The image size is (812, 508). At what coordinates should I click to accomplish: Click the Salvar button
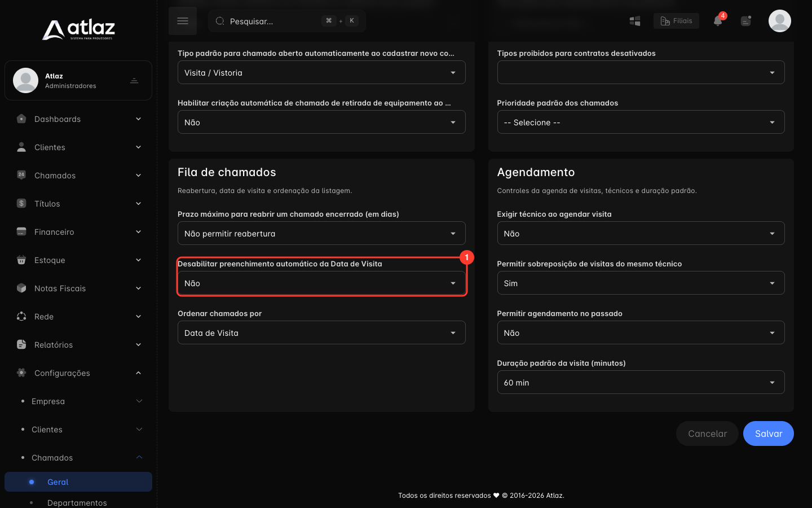[x=769, y=433]
